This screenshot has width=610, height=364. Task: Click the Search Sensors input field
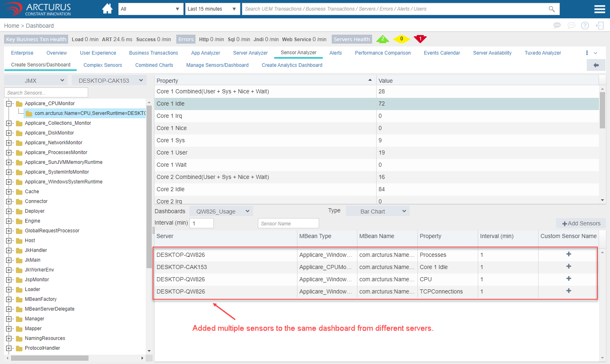[x=46, y=93]
